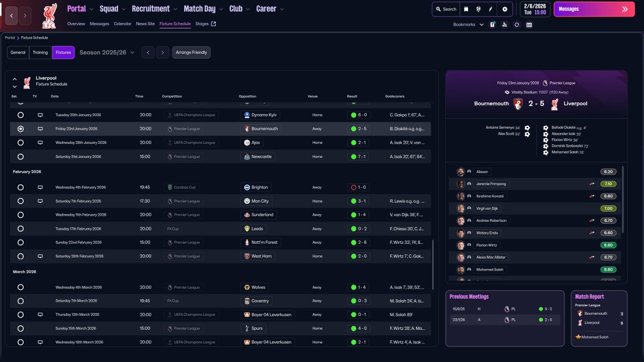Select radio for Sunday 22nd February fixture
The width and height of the screenshot is (644, 362).
pos(21,242)
